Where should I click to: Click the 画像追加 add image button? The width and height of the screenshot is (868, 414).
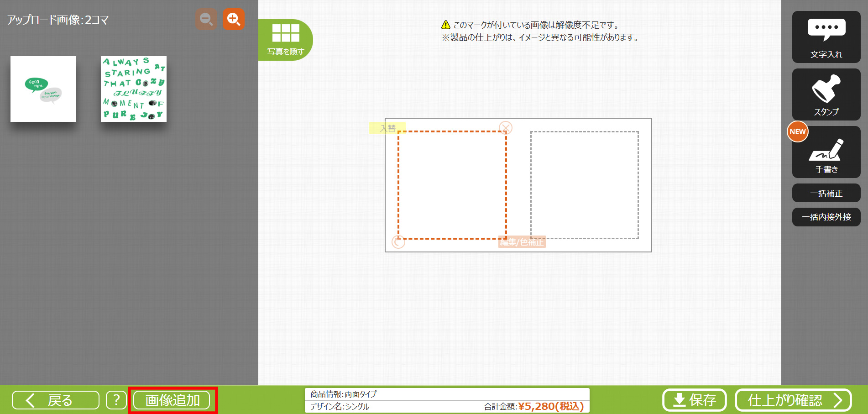coord(172,400)
